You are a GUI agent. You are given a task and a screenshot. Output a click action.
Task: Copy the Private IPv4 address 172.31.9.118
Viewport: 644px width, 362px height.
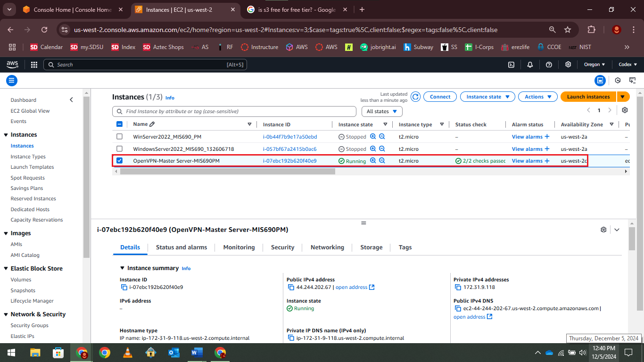click(x=458, y=287)
